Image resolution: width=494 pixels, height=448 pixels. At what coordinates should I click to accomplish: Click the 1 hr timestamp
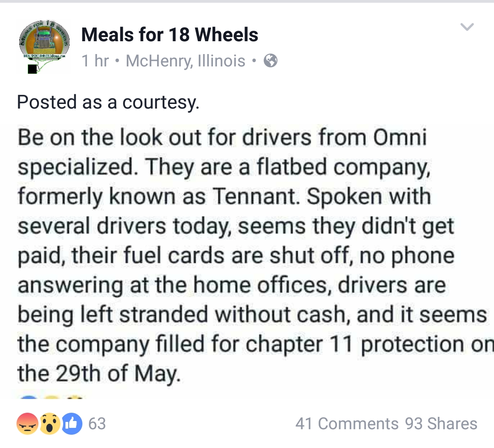click(95, 61)
